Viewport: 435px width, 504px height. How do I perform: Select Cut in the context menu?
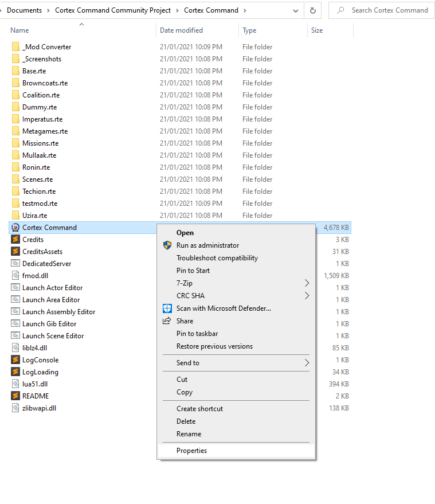coord(236,380)
